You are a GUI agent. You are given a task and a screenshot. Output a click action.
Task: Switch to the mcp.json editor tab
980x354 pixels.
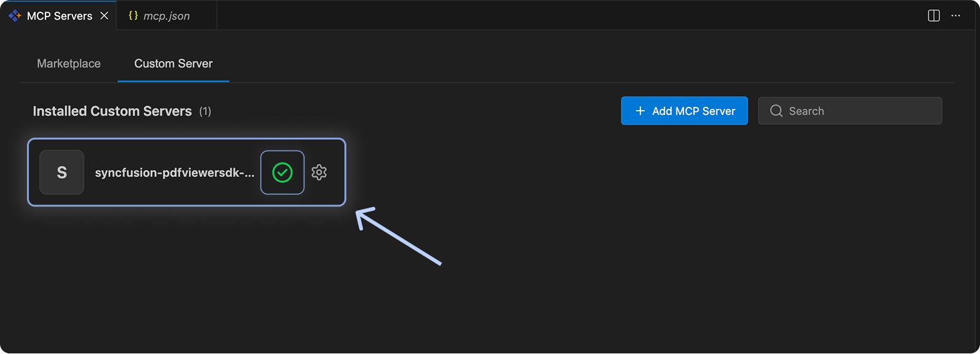(x=166, y=16)
